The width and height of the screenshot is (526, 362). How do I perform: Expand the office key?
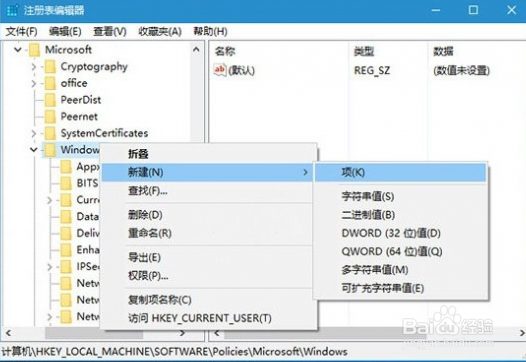pyautogui.click(x=34, y=83)
